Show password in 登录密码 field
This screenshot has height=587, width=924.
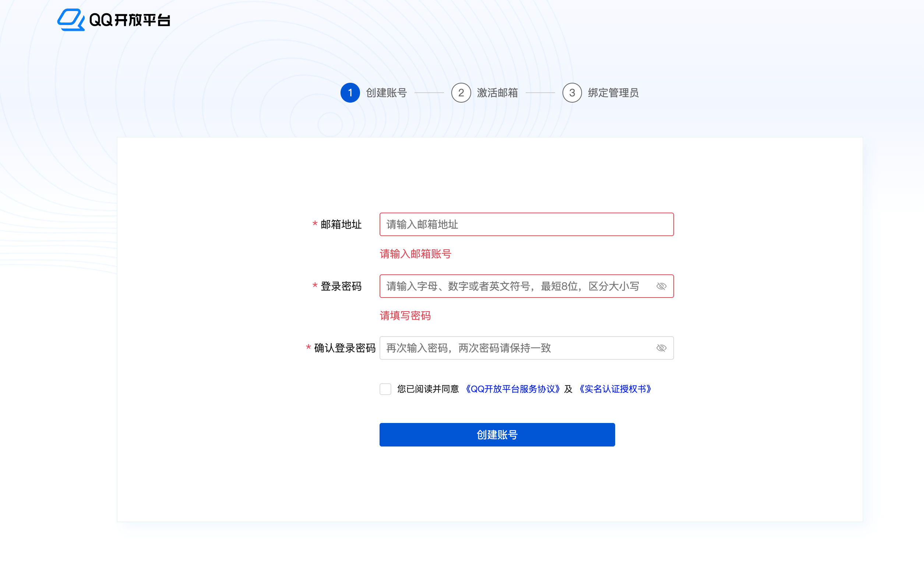661,286
